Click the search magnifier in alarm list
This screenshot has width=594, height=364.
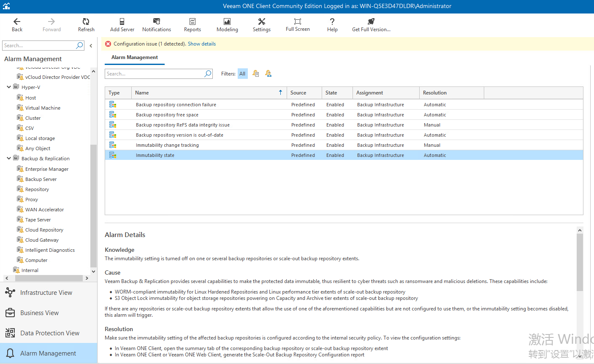208,74
